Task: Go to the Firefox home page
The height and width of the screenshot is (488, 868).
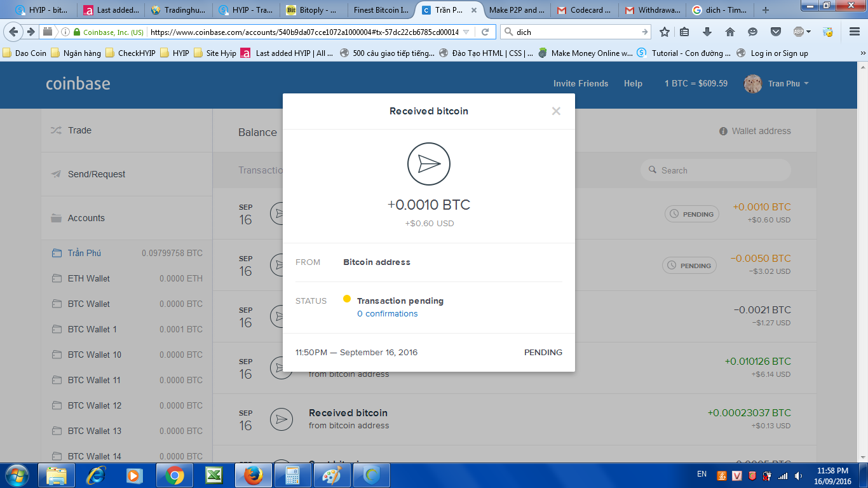Action: tap(730, 32)
